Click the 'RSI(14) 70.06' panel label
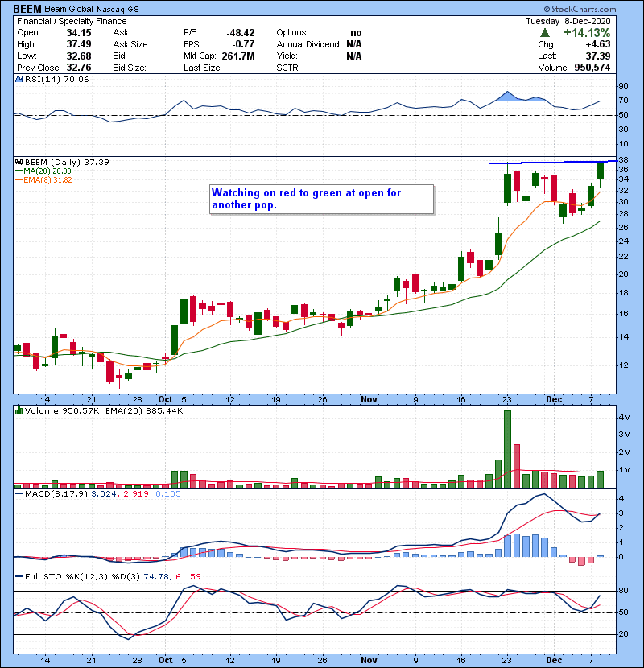 pos(56,79)
